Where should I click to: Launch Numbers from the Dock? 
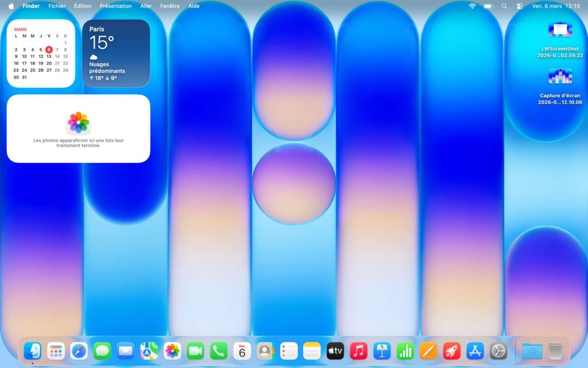pyautogui.click(x=404, y=351)
